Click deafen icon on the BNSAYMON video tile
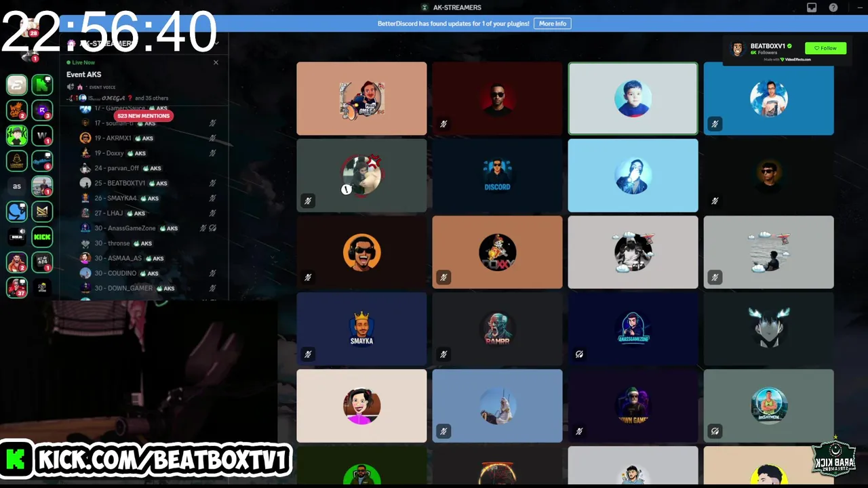Screen dimensions: 868x488 [715, 431]
